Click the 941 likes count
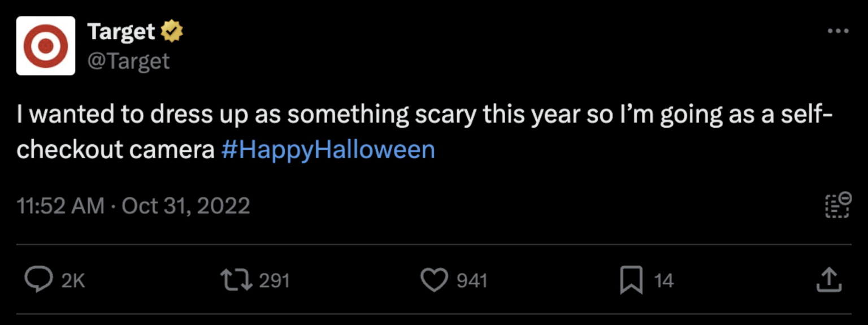This screenshot has height=325, width=868. (x=472, y=281)
